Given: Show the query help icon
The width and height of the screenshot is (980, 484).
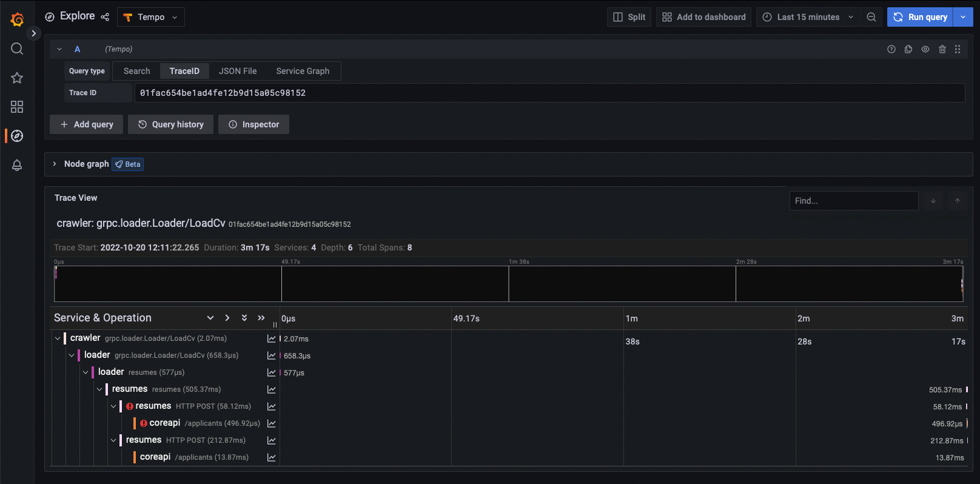Looking at the screenshot, I should tap(891, 49).
